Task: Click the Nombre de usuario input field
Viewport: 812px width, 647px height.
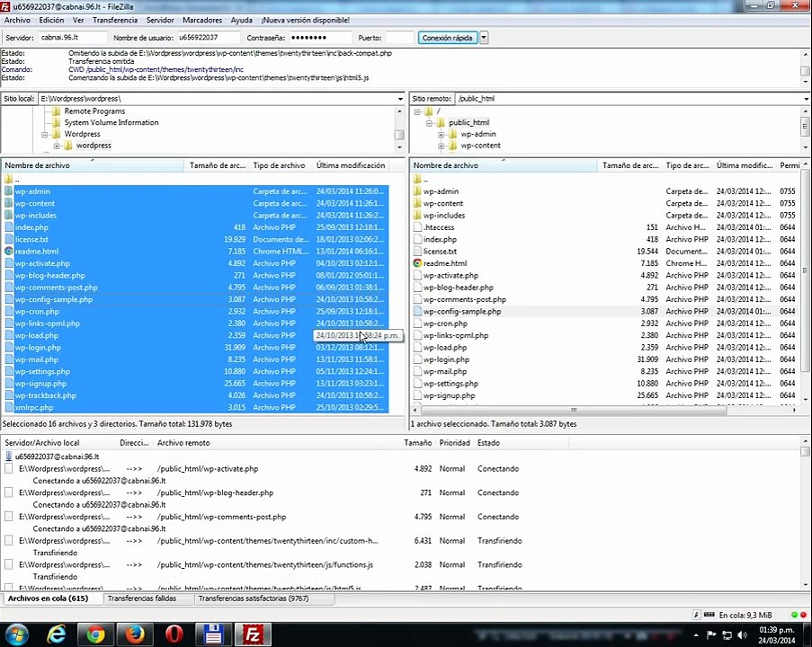Action: click(209, 37)
